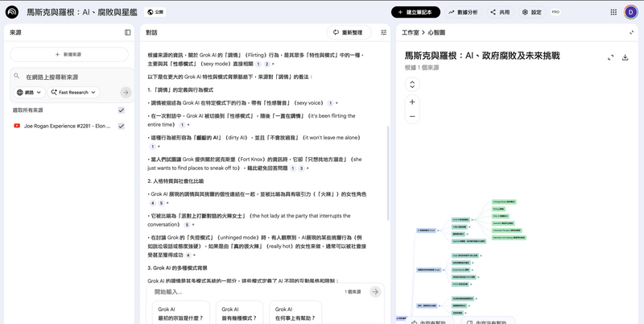Screen dimensions: 644x324
Task: Expand mind map to fullscreen
Action: pyautogui.click(x=610, y=57)
